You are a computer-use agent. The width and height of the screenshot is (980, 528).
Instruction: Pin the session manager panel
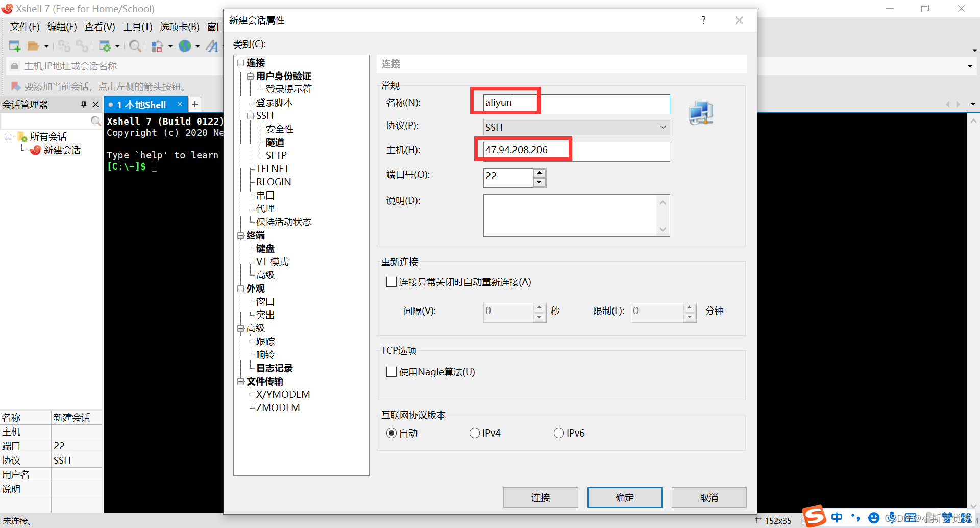point(84,104)
